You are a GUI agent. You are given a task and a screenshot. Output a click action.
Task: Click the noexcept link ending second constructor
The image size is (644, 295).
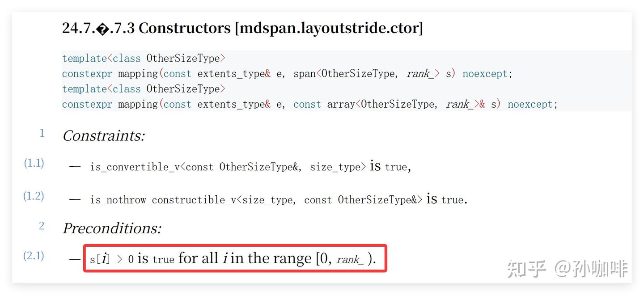coord(530,104)
